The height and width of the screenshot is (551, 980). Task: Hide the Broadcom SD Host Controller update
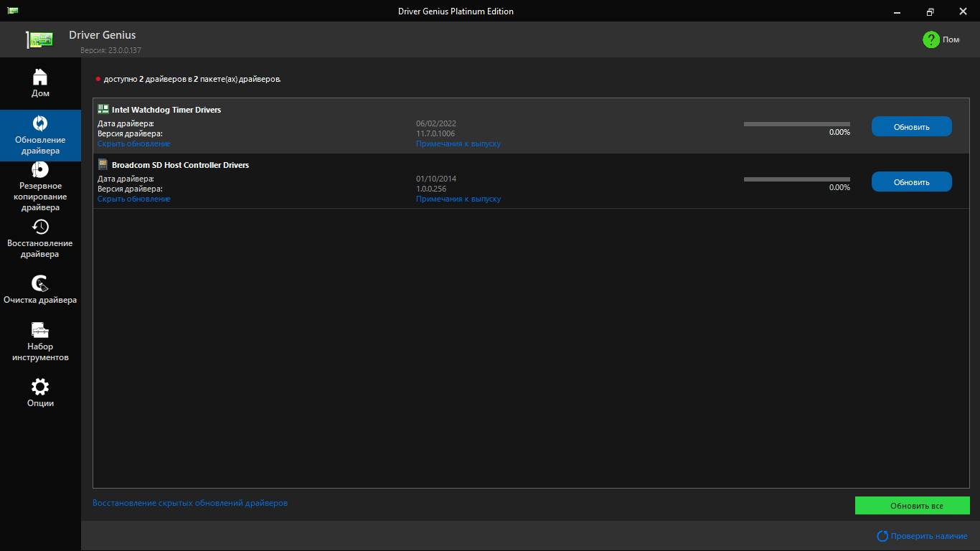(x=134, y=199)
